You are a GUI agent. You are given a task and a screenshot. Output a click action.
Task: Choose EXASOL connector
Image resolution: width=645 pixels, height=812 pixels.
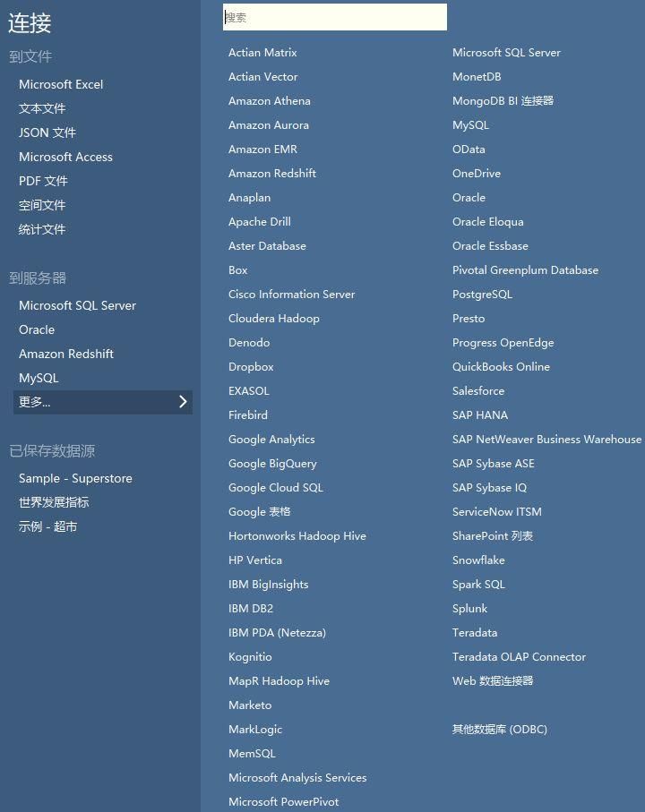(249, 391)
